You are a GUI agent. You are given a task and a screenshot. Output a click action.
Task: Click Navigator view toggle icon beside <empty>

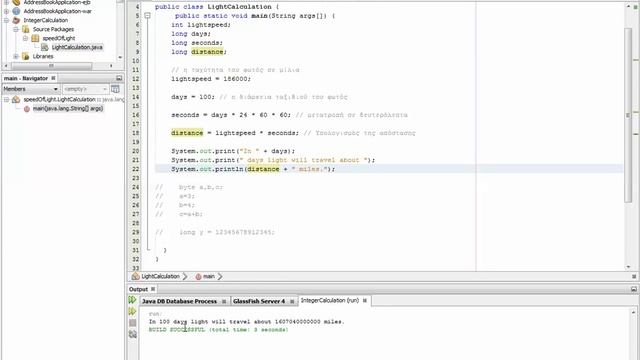pyautogui.click(x=116, y=89)
